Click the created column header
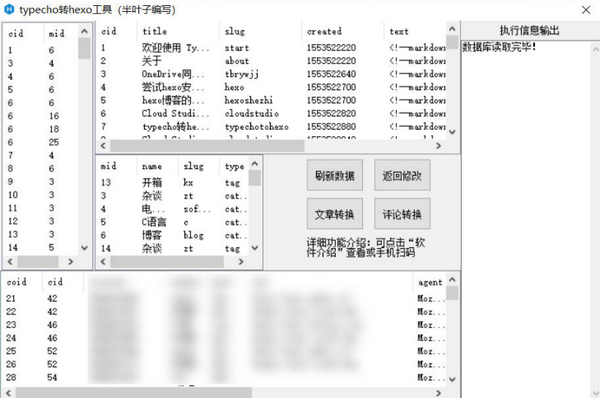Viewport: 600px width, 398px height. pos(343,31)
